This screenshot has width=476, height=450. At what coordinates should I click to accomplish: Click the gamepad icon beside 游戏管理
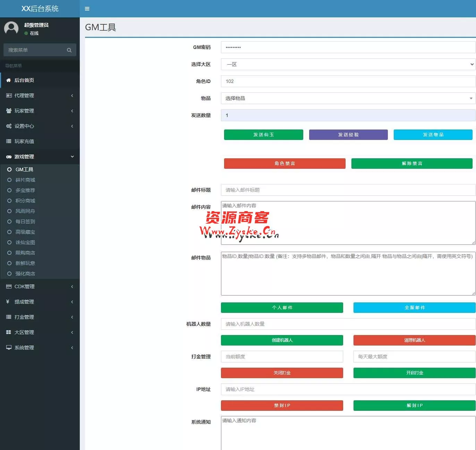(x=9, y=157)
